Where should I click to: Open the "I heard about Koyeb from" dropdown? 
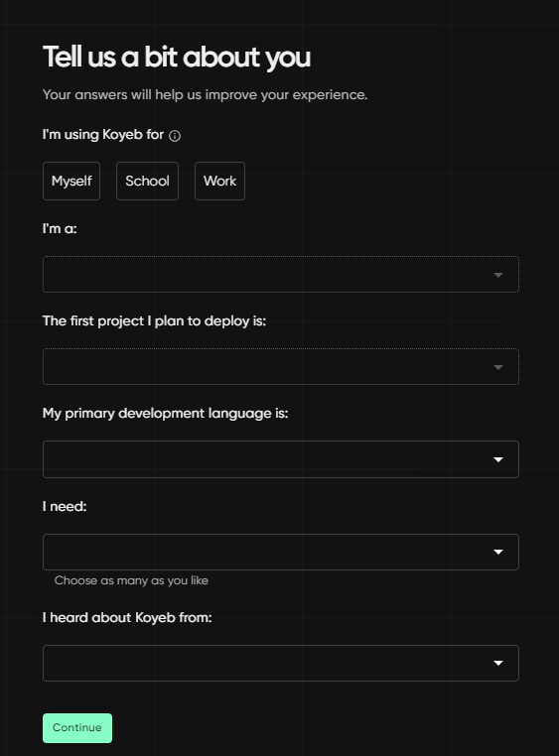281,663
